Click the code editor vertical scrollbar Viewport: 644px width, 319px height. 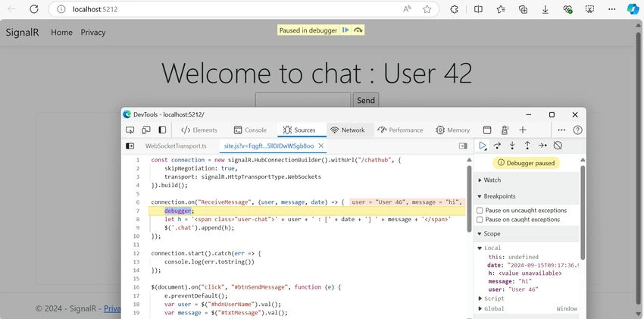469,199
